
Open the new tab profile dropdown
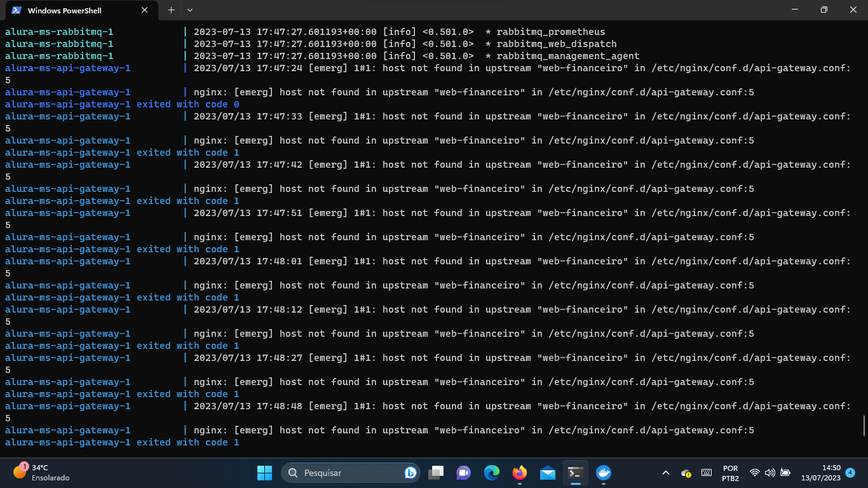tap(190, 10)
